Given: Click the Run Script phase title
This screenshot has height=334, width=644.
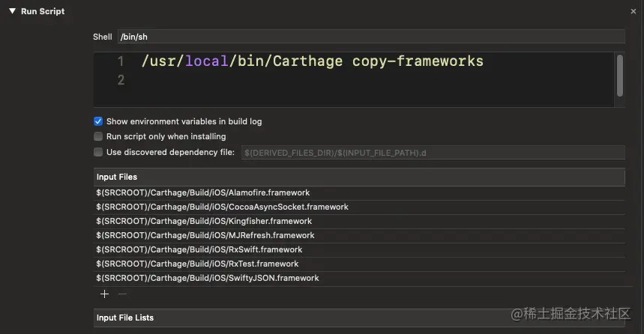Looking at the screenshot, I should 43,11.
